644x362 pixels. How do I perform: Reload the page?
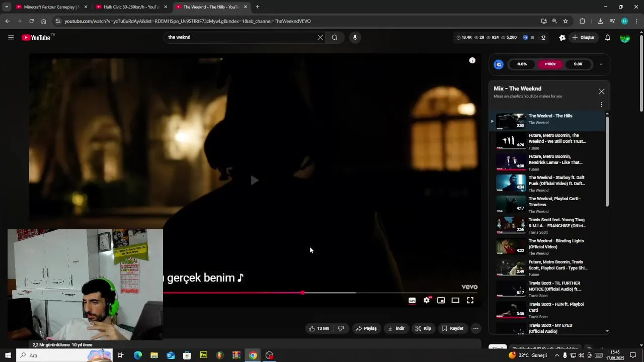point(31,21)
